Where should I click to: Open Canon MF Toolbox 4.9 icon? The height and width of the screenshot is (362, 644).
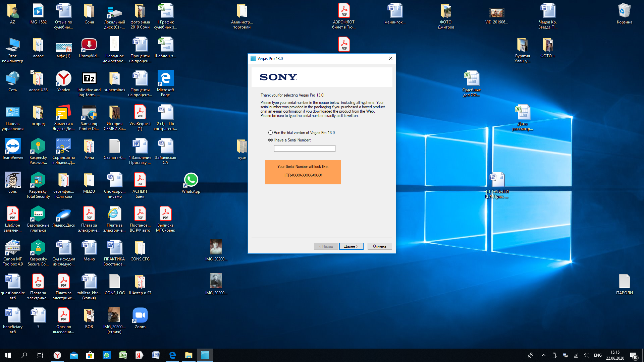point(13,253)
